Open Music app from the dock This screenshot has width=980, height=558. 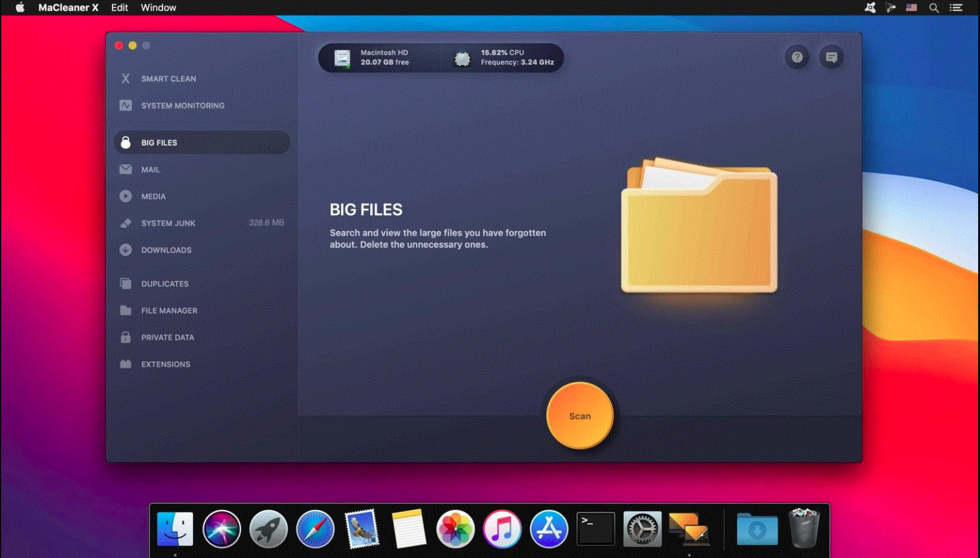click(x=502, y=529)
